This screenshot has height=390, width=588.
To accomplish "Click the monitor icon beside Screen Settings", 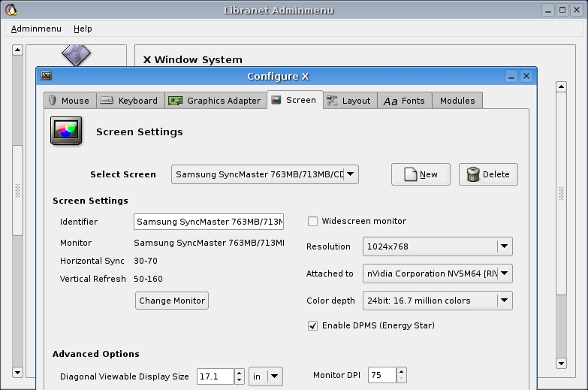I will [x=66, y=131].
